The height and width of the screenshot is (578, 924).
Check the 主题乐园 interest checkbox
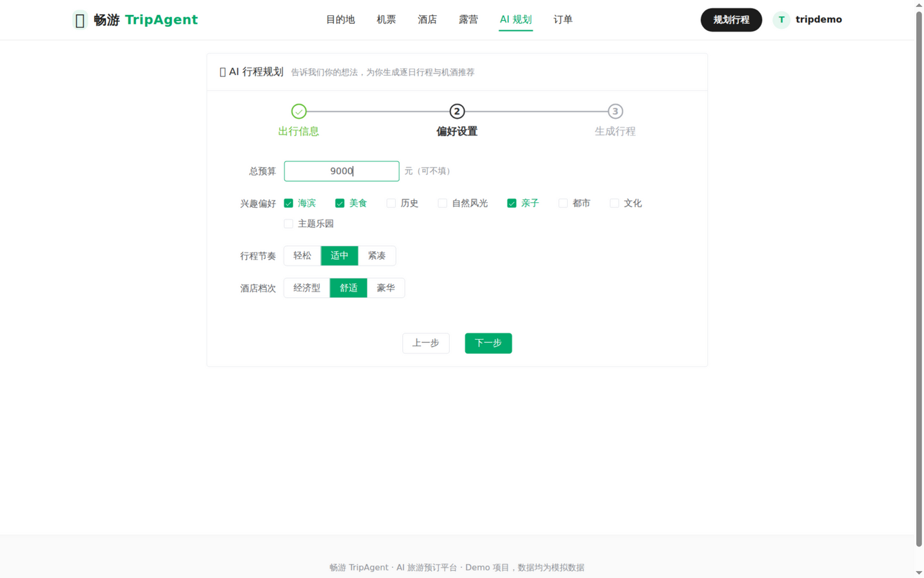click(289, 223)
